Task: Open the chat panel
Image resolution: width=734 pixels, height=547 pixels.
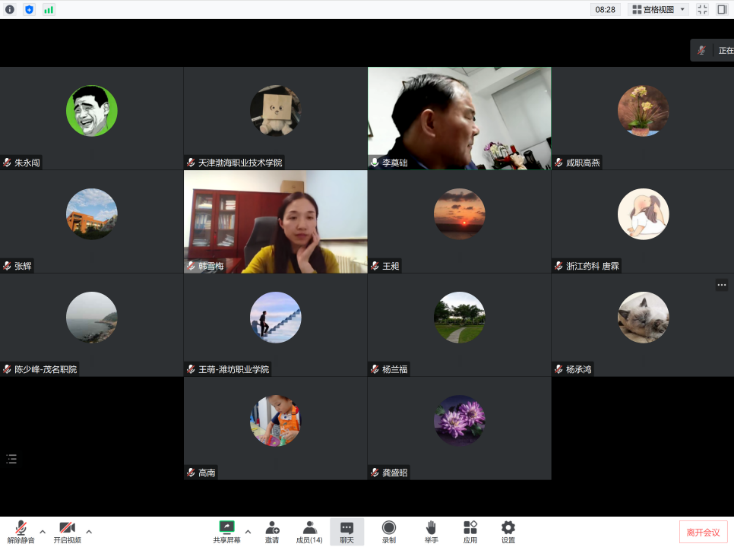Action: coord(346,529)
